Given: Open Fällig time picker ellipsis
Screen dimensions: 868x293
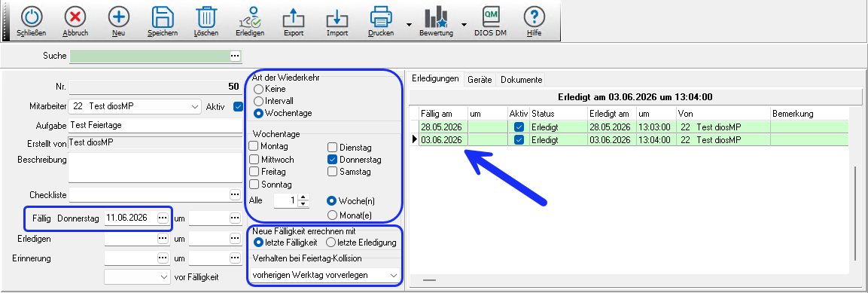Looking at the screenshot, I should coord(236,218).
